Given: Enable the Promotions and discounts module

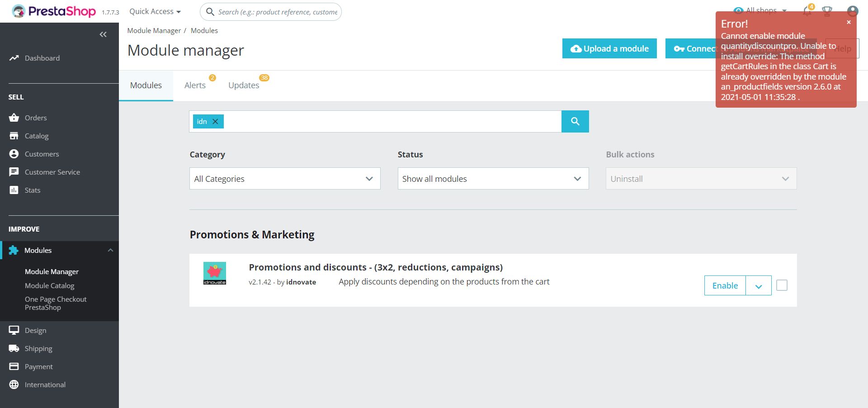Looking at the screenshot, I should click(x=725, y=285).
